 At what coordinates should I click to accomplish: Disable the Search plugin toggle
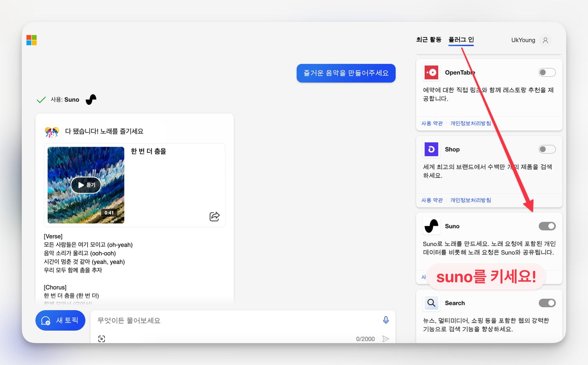click(547, 303)
